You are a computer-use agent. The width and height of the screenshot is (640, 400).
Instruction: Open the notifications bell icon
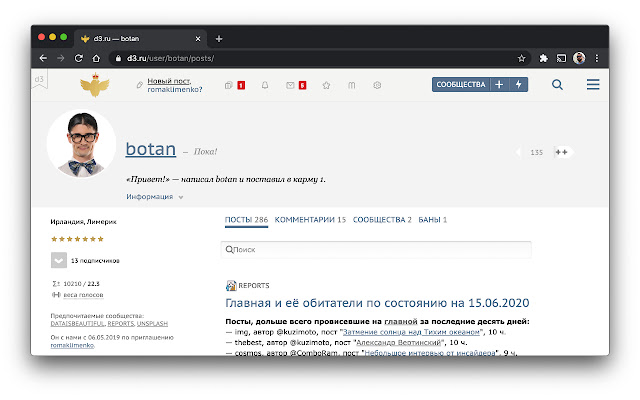(265, 85)
